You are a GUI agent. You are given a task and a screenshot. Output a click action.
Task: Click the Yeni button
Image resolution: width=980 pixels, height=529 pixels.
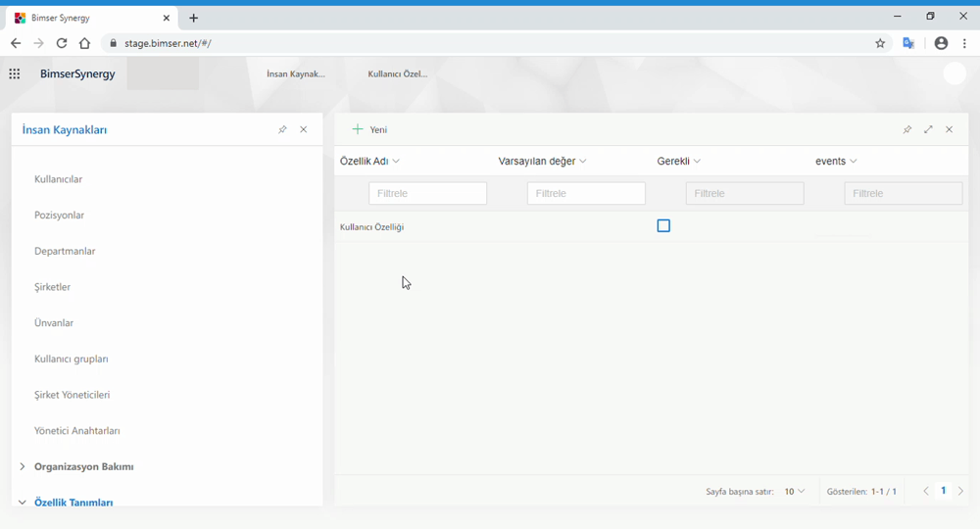click(370, 129)
